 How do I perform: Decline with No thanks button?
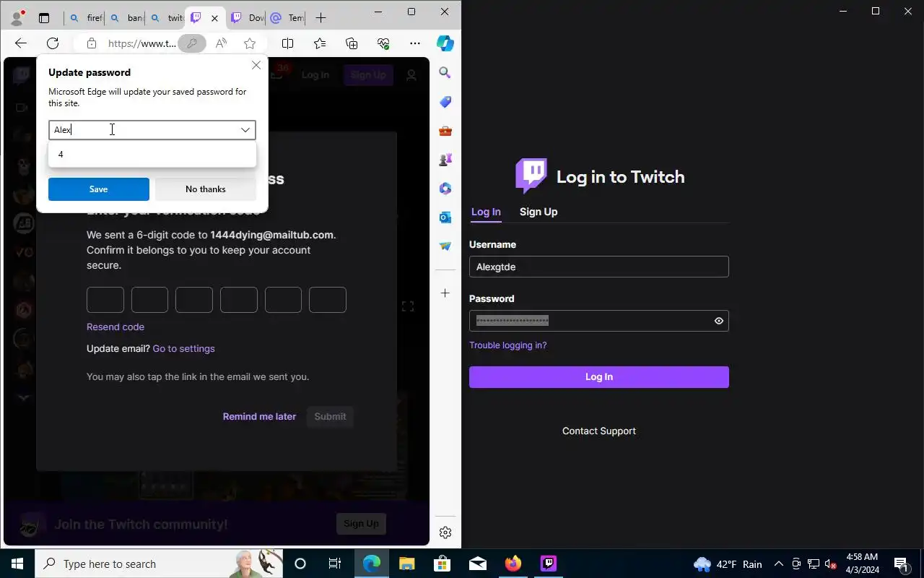[206, 189]
